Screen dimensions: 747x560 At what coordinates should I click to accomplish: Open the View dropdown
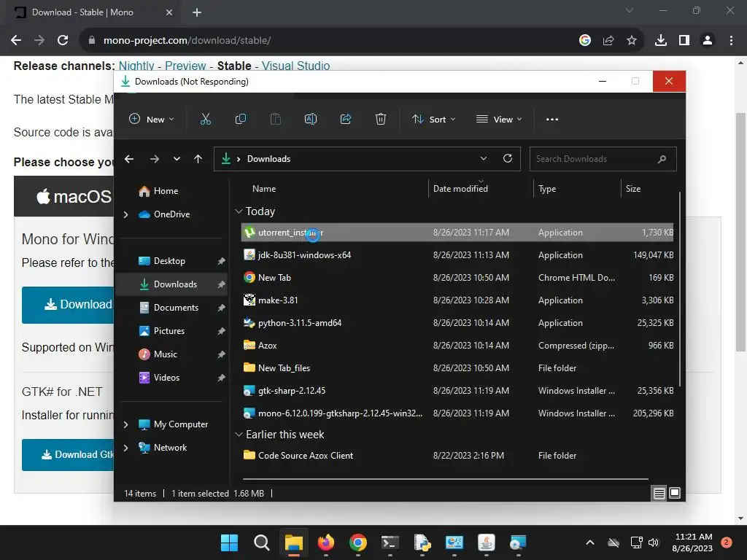499,119
